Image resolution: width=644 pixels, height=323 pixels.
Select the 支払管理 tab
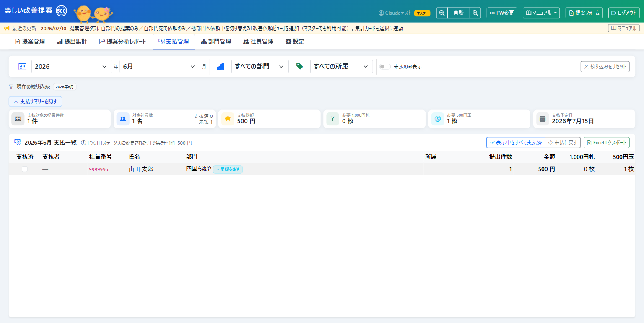(x=174, y=42)
